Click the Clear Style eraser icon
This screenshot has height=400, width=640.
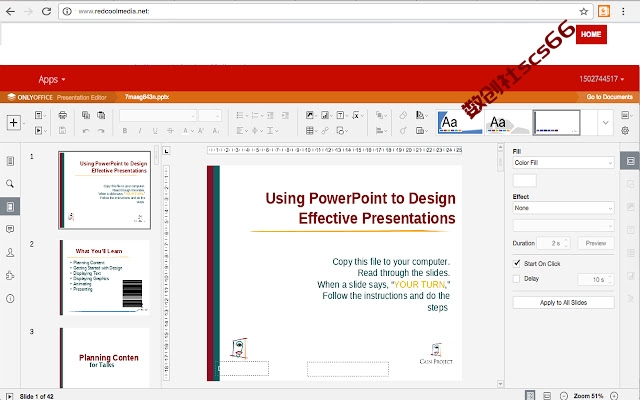pyautogui.click(x=403, y=116)
